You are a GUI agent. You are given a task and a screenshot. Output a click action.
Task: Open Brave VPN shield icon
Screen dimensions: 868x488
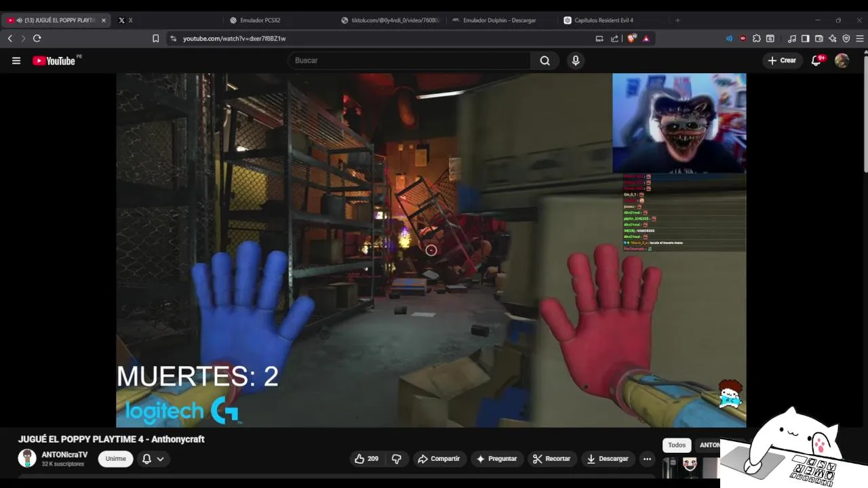[x=846, y=39]
